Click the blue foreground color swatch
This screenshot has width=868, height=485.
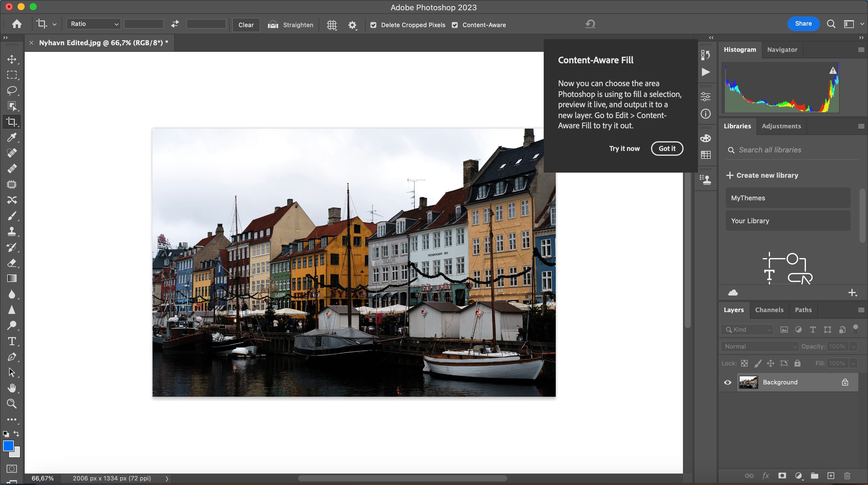coord(8,446)
